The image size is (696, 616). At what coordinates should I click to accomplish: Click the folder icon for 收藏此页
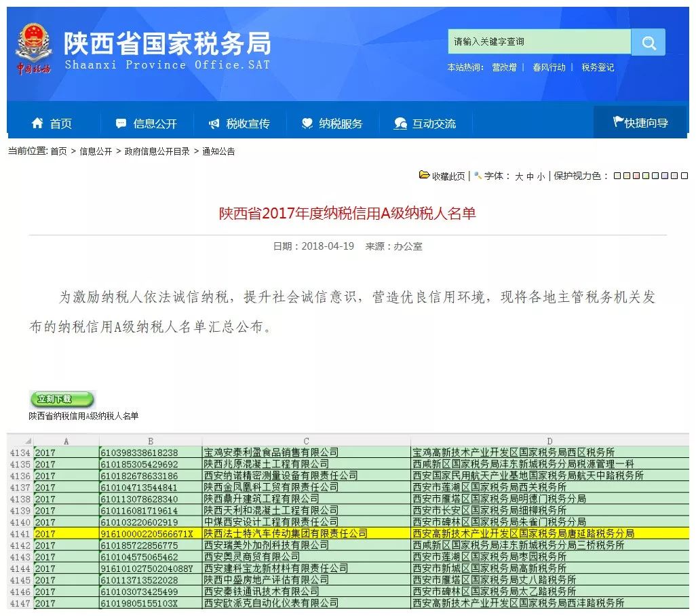click(425, 175)
